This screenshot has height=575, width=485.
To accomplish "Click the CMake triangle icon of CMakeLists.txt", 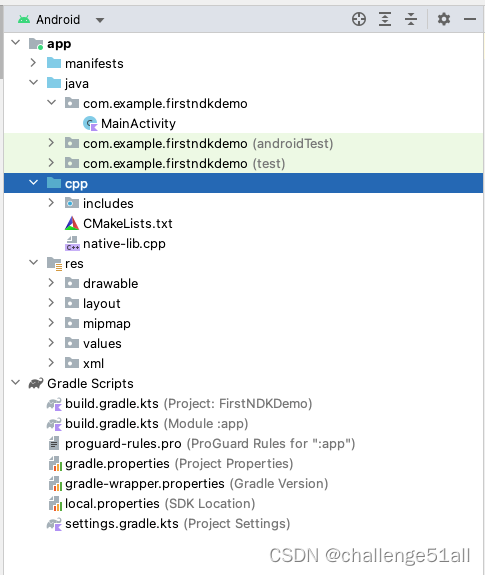I will pyautogui.click(x=72, y=223).
